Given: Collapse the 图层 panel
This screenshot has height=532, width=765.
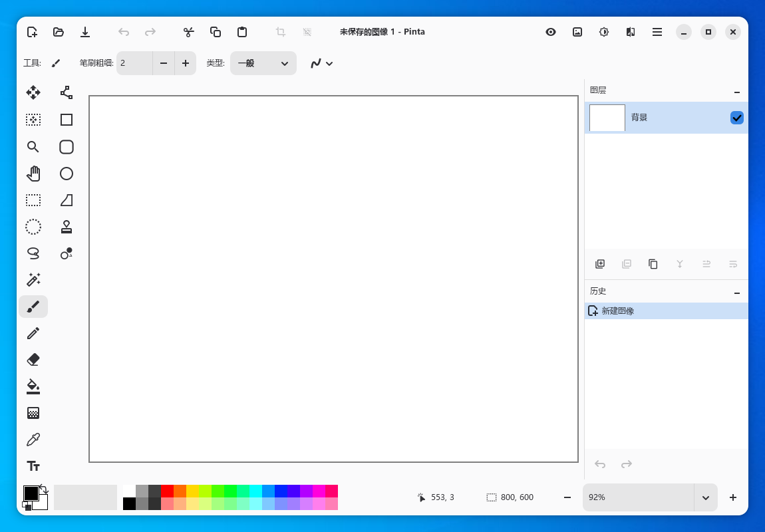Looking at the screenshot, I should tap(736, 92).
